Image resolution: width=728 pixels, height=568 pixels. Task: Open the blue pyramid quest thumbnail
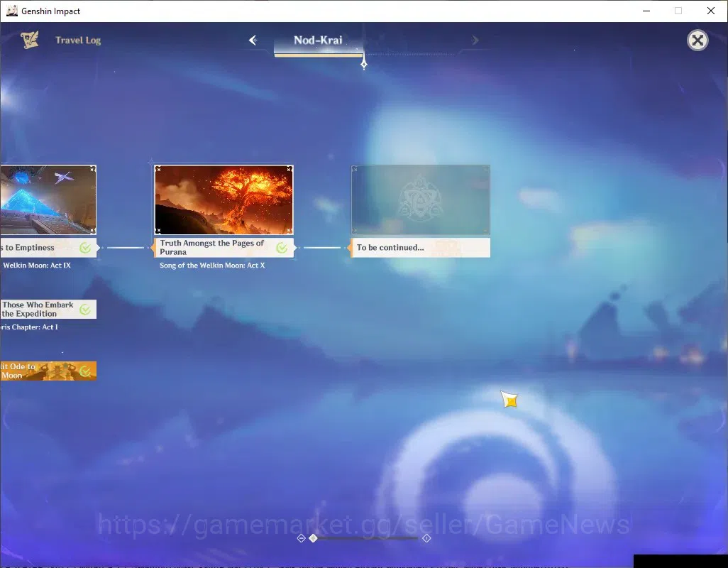coord(48,200)
